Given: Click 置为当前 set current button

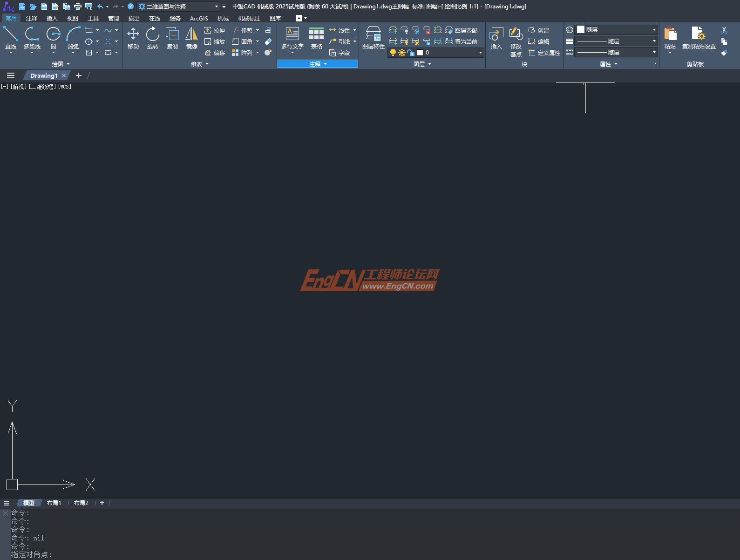Looking at the screenshot, I should [x=462, y=41].
